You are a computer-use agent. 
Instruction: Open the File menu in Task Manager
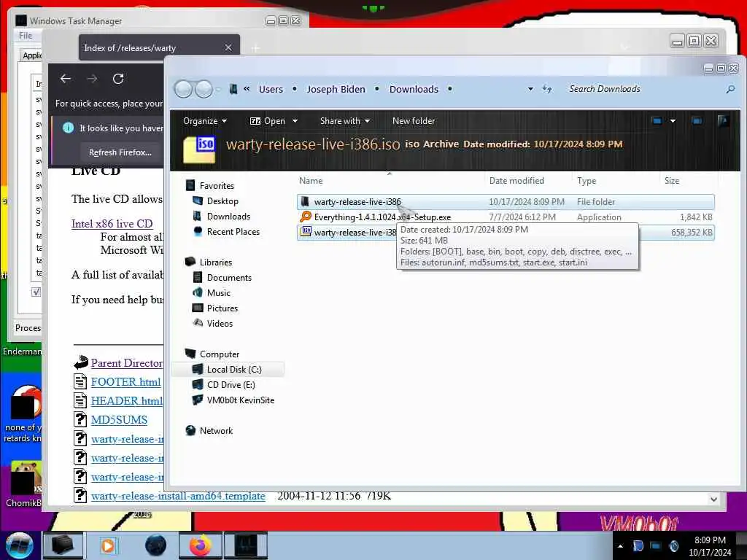(26, 36)
